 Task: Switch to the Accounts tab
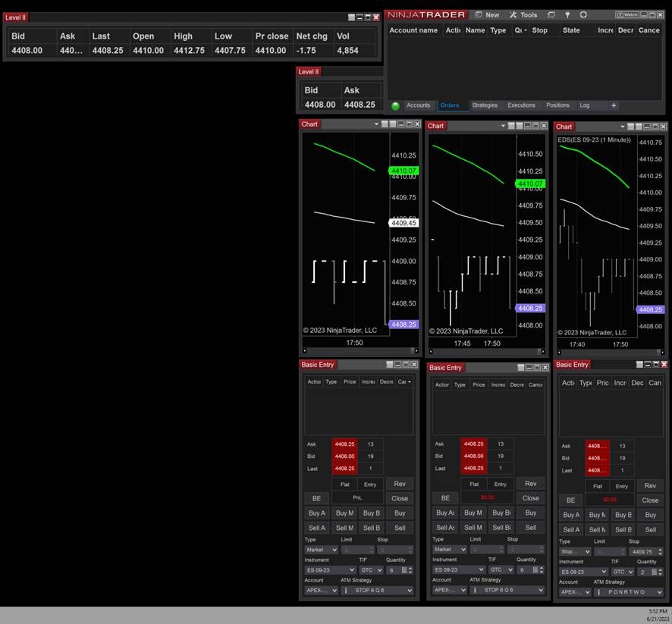pos(418,105)
